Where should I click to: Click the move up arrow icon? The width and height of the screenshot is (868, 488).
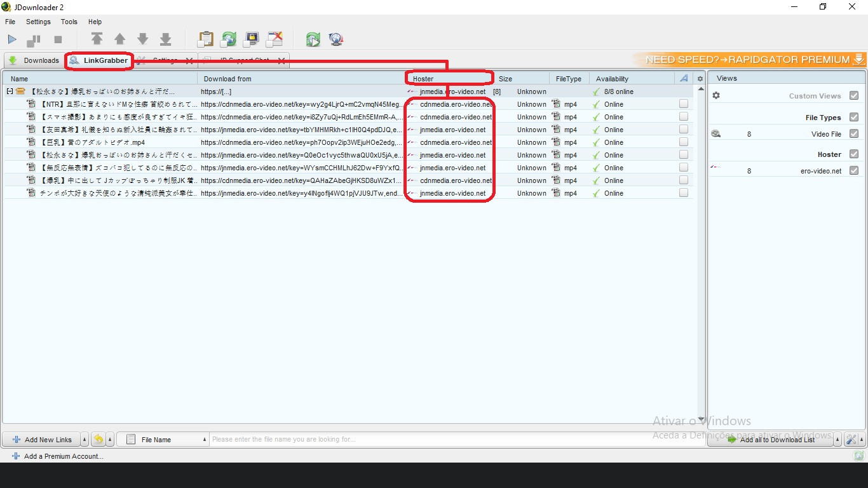(119, 39)
